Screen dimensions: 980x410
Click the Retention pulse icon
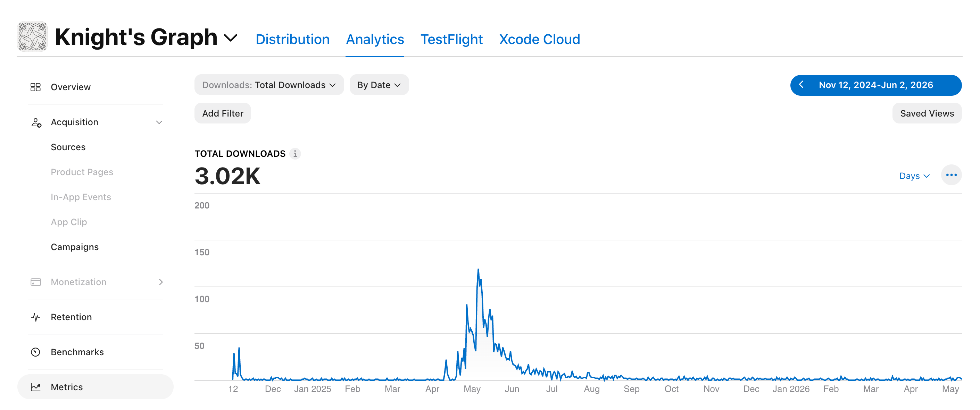[x=35, y=317]
